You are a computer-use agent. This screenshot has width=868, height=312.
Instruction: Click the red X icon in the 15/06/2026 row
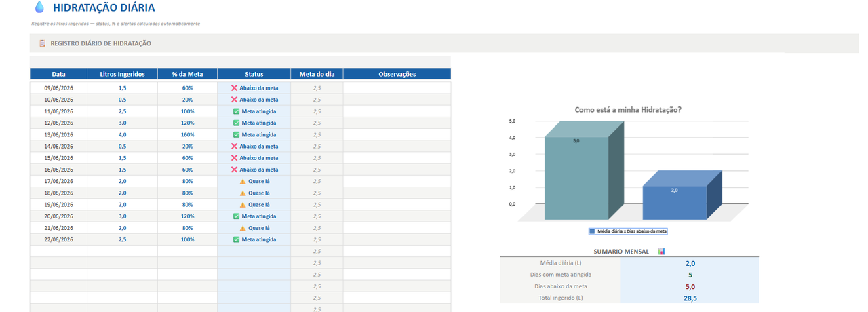pyautogui.click(x=234, y=157)
